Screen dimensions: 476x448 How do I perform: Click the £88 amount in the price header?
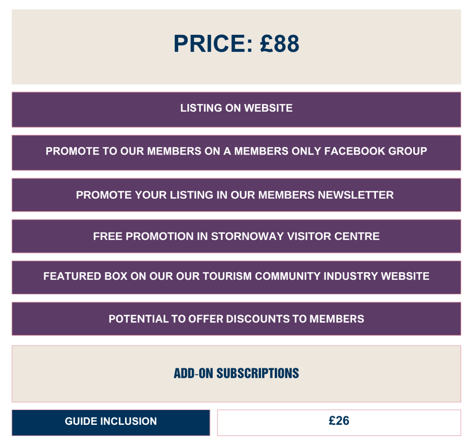tap(280, 44)
